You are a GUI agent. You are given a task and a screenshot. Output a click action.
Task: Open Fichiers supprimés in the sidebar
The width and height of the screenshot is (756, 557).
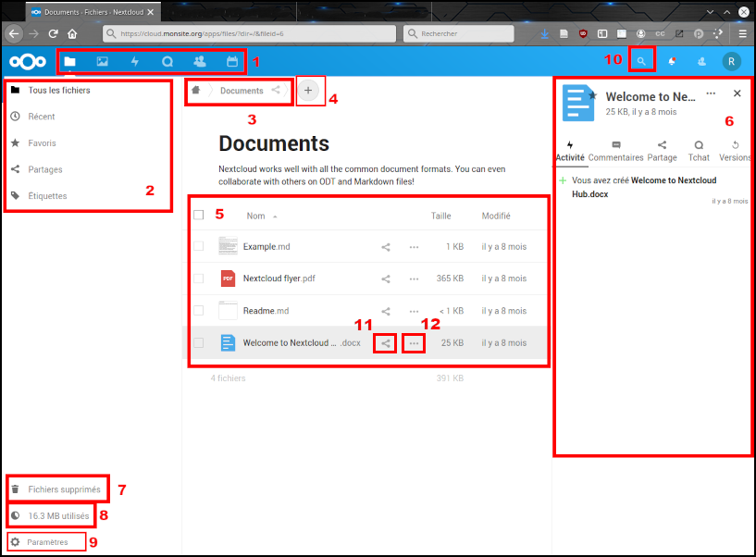64,489
